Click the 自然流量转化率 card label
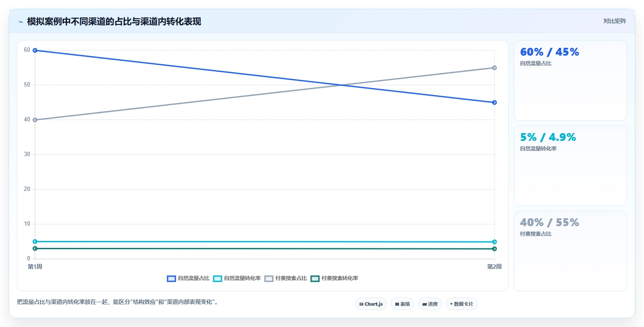This screenshot has width=644, height=327. pos(538,149)
